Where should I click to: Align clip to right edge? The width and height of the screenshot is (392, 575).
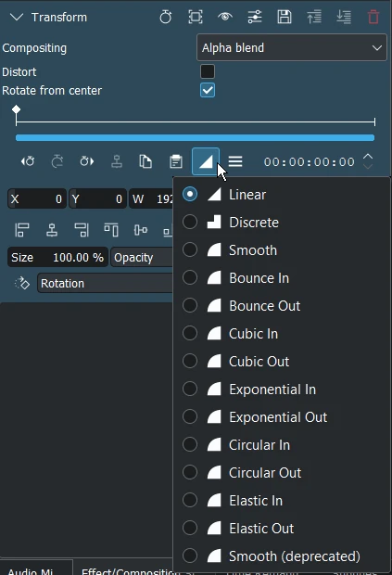pos(82,230)
